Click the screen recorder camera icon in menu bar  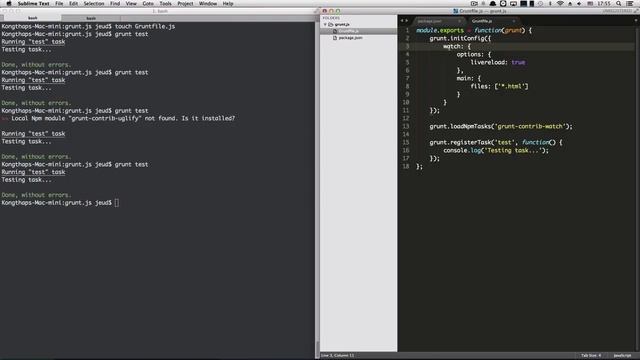474,3
